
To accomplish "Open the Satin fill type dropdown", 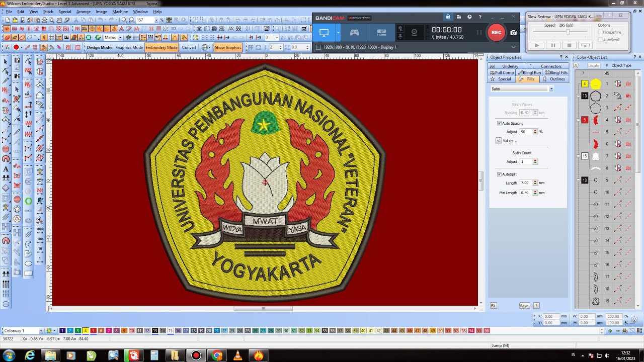I will [551, 89].
